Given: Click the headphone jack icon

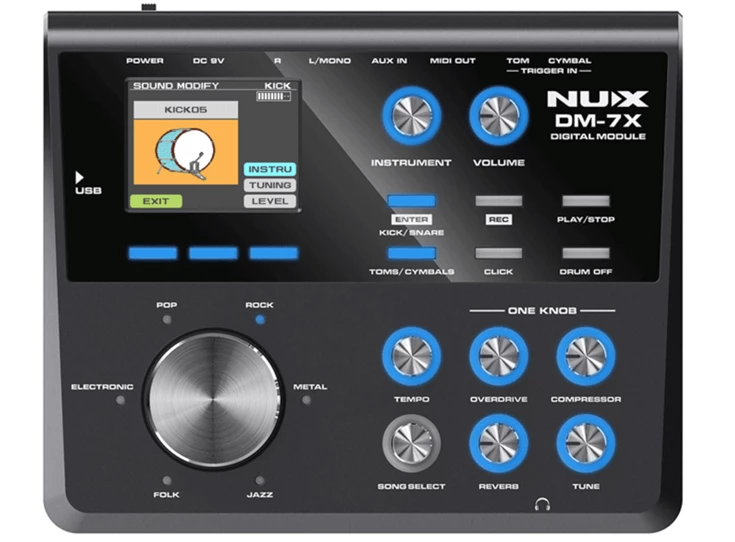Looking at the screenshot, I should click(x=542, y=504).
